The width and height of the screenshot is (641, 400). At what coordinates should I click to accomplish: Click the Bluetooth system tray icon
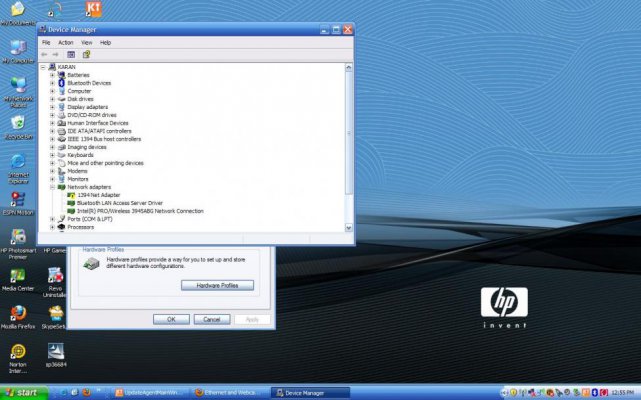[595, 393]
